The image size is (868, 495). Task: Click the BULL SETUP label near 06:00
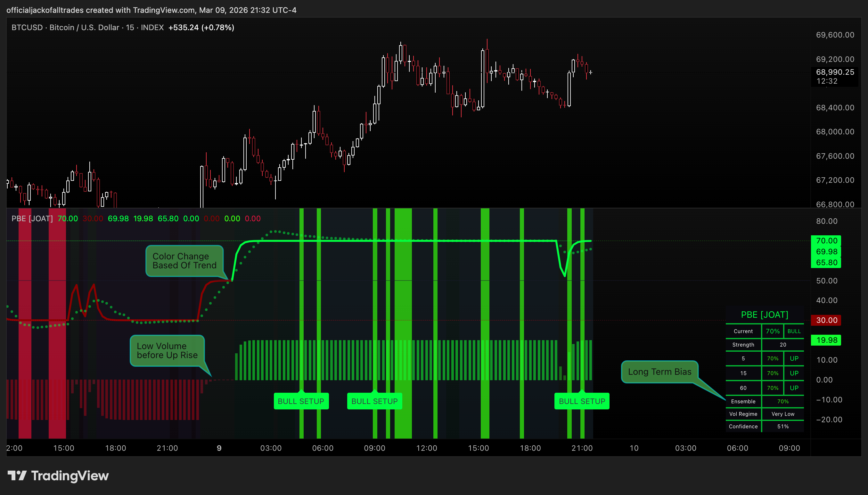click(301, 401)
